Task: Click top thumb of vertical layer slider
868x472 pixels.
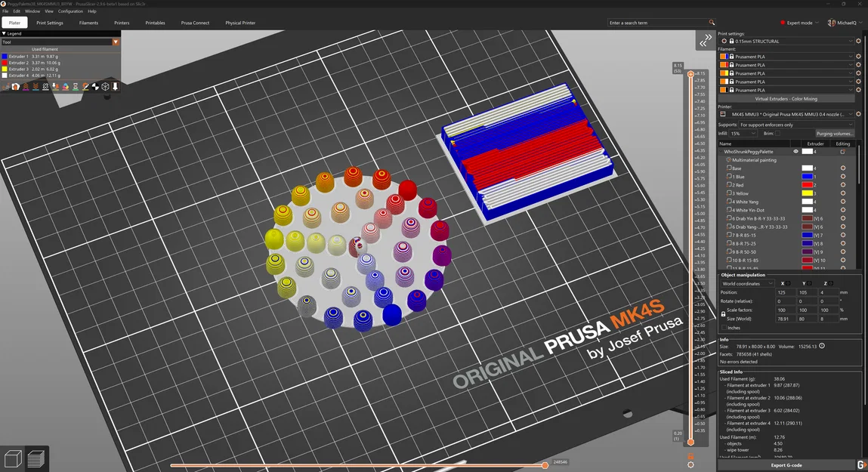Action: 690,73
